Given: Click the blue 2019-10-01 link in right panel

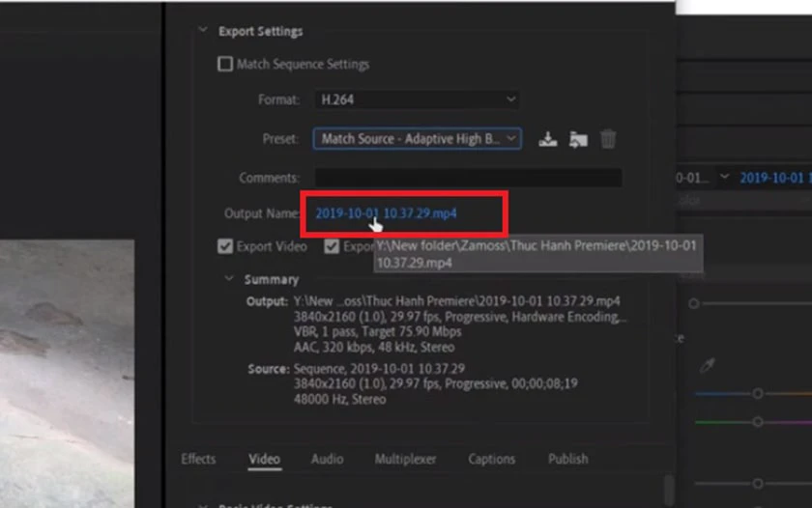Looking at the screenshot, I should 775,178.
